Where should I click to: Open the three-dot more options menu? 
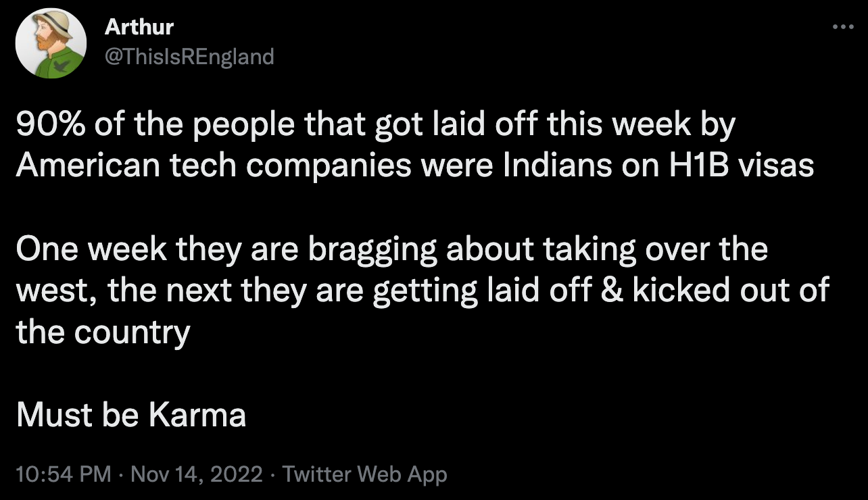pos(841,27)
